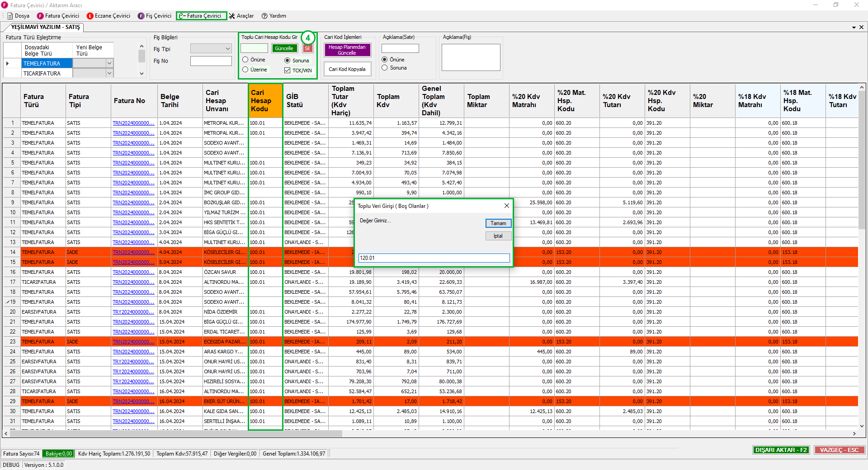This screenshot has width=868, height=470.
Task: Click the purple Fiş Çevirici icon
Action: [x=141, y=16]
